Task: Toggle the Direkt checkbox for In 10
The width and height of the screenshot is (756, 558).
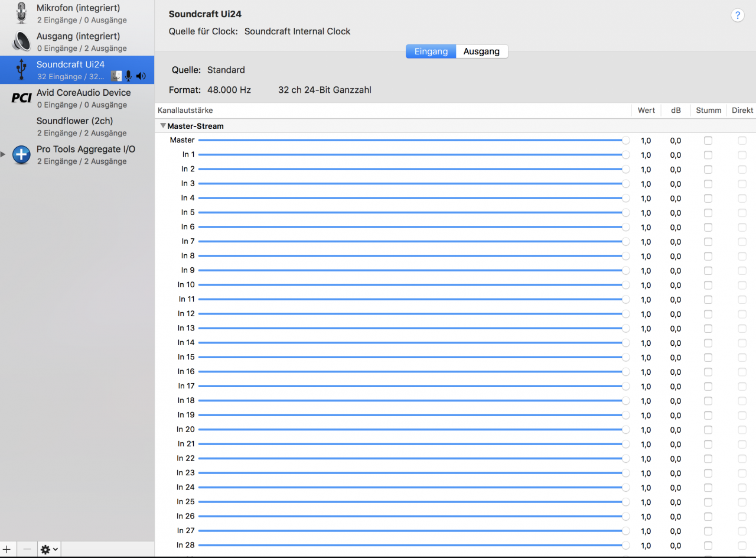Action: pyautogui.click(x=742, y=286)
